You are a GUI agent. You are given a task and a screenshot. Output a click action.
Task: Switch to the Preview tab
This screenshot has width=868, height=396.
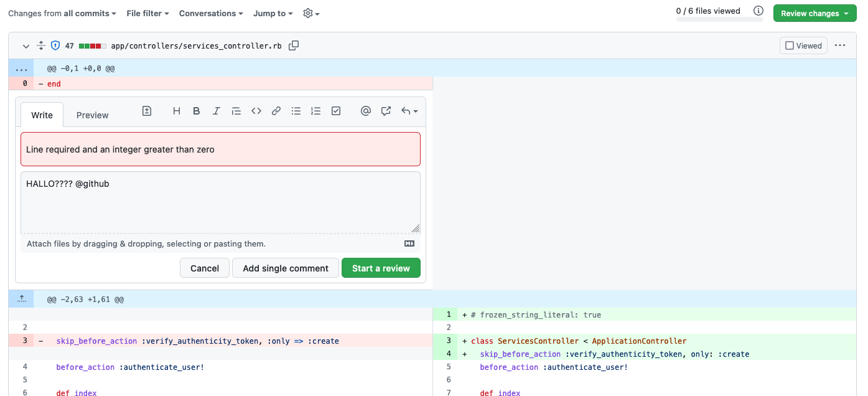pos(92,115)
